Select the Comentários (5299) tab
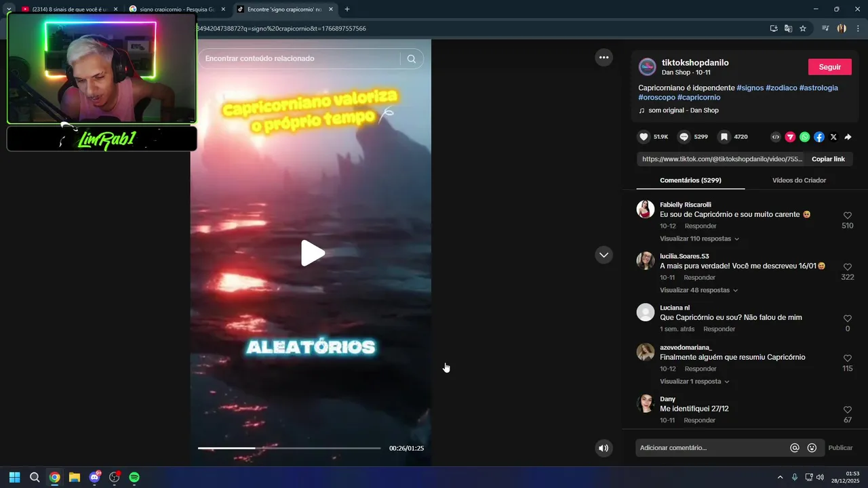868x488 pixels. pos(690,180)
